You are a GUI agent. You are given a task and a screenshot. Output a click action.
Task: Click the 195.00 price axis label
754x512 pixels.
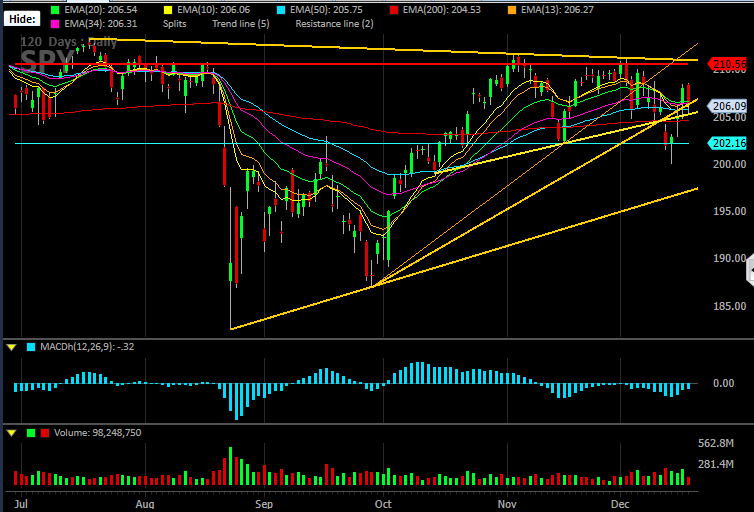pos(729,212)
